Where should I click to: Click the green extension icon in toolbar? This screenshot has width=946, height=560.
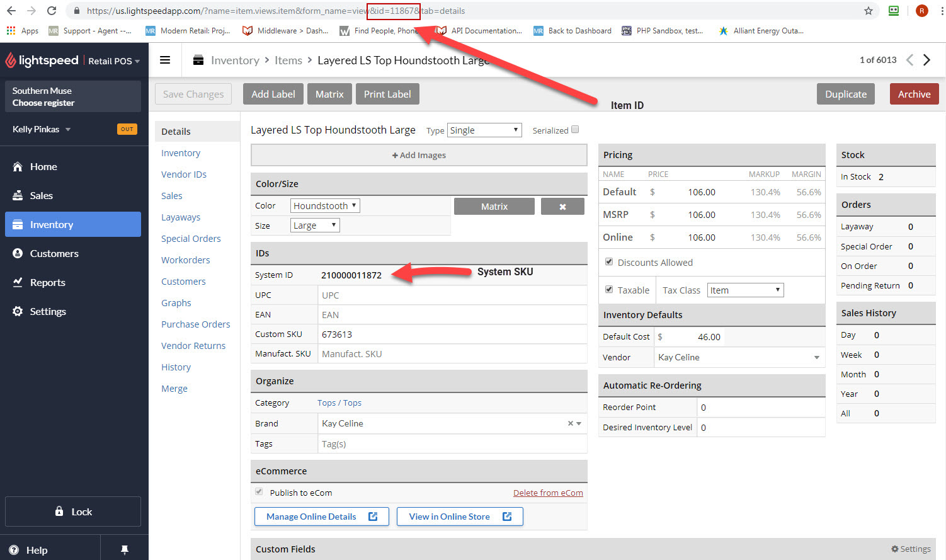tap(893, 11)
